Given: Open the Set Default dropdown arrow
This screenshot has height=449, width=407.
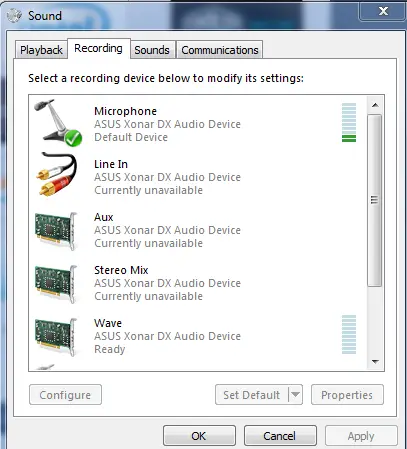Looking at the screenshot, I should coord(295,395).
